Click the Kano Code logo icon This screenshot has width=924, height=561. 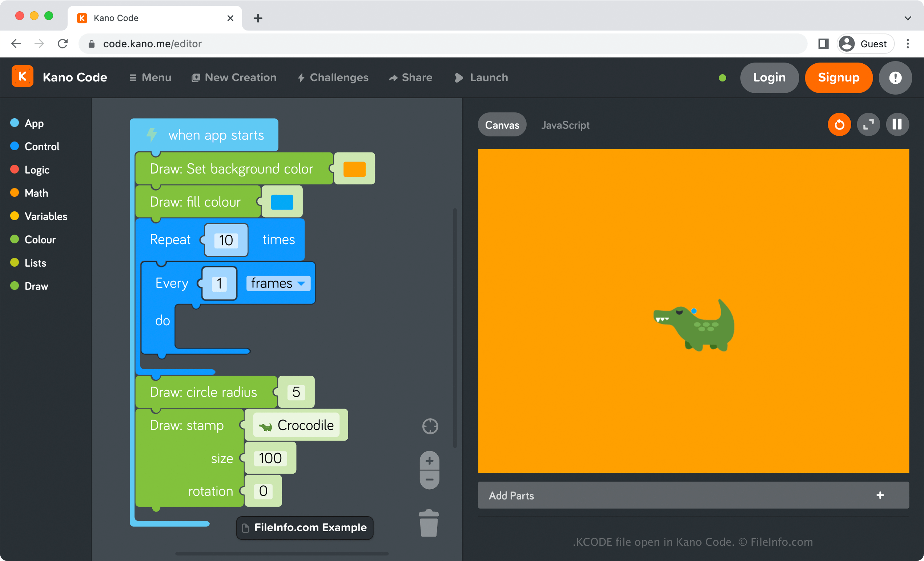click(x=23, y=77)
